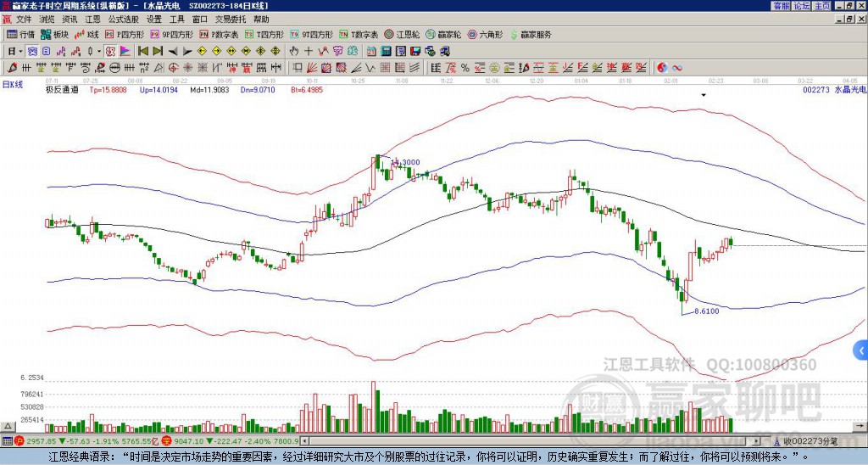This screenshot has width=868, height=465.
Task: Click the infinity loop icon
Action: point(677,68)
